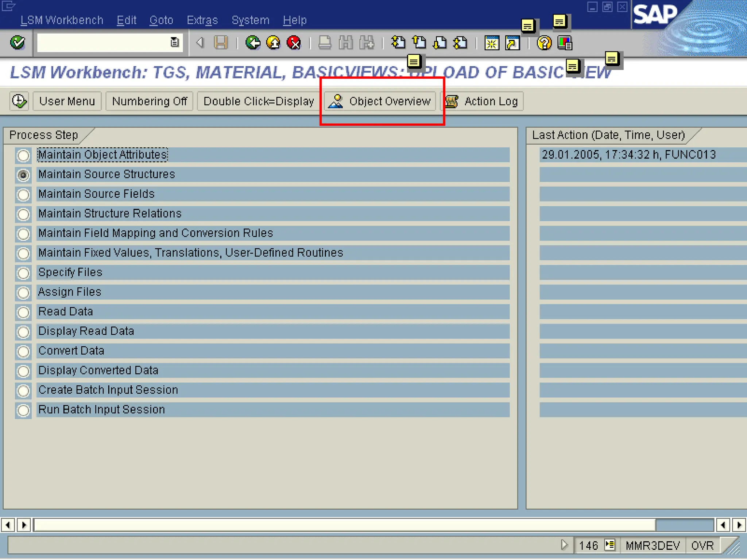The height and width of the screenshot is (560, 747).
Task: Click the Help question mark icon
Action: pyautogui.click(x=544, y=43)
